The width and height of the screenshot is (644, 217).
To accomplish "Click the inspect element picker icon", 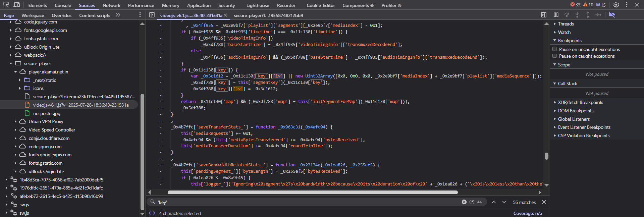I will click(6, 5).
